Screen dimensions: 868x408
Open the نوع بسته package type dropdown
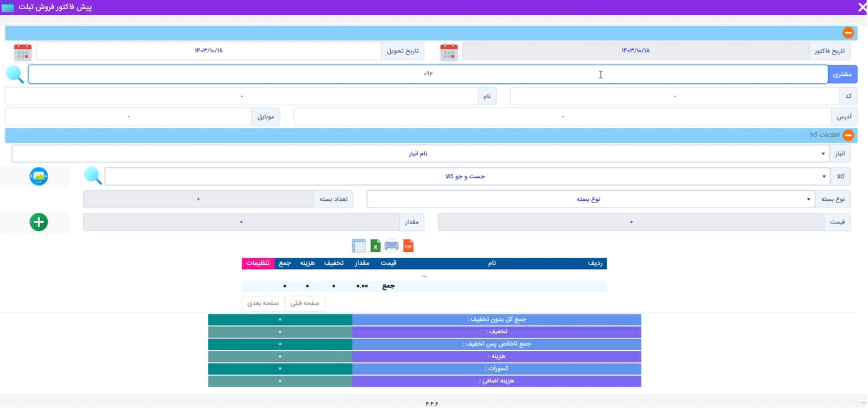[x=590, y=199]
